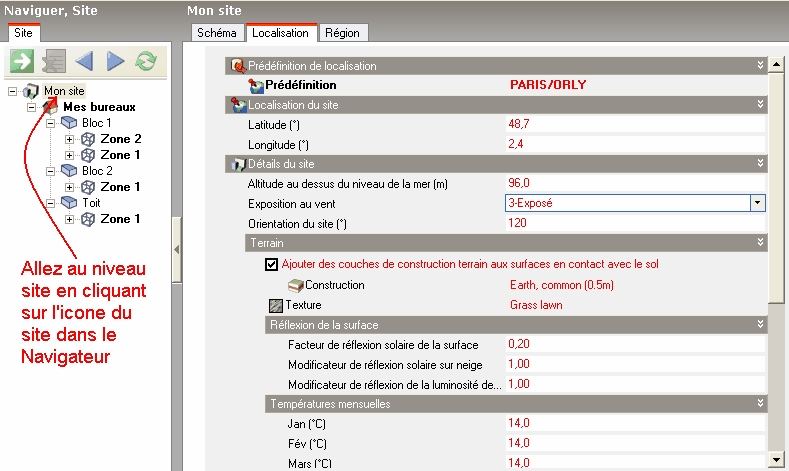
Task: Click the blue forward arrow in navigator
Action: pyautogui.click(x=115, y=62)
